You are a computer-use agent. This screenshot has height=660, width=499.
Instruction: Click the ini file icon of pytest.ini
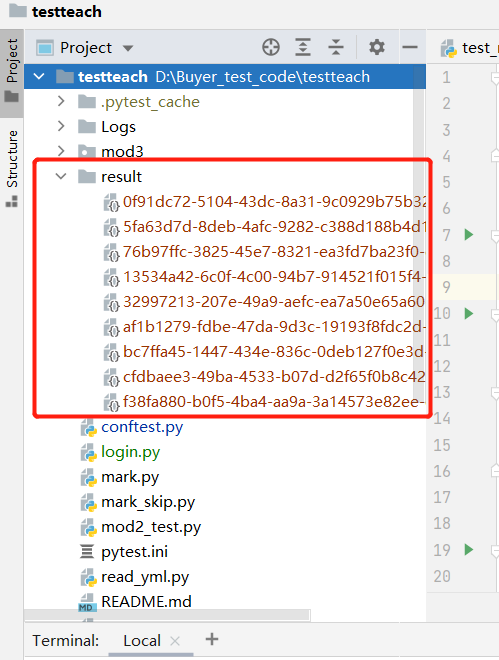tap(87, 551)
